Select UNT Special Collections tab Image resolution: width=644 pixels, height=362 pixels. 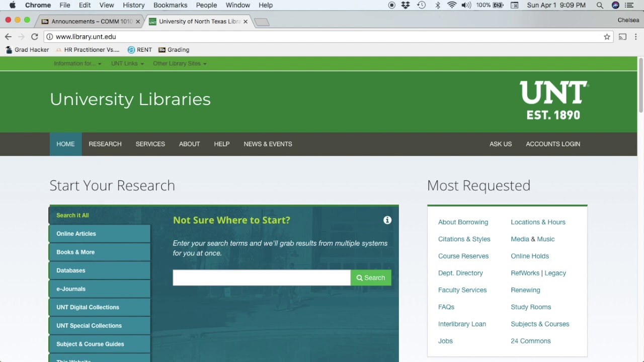[100, 326]
